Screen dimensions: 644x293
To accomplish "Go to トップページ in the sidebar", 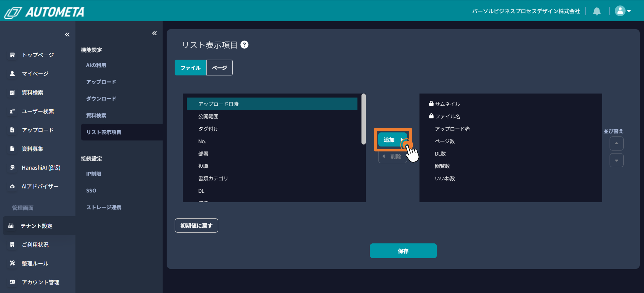I will click(38, 55).
